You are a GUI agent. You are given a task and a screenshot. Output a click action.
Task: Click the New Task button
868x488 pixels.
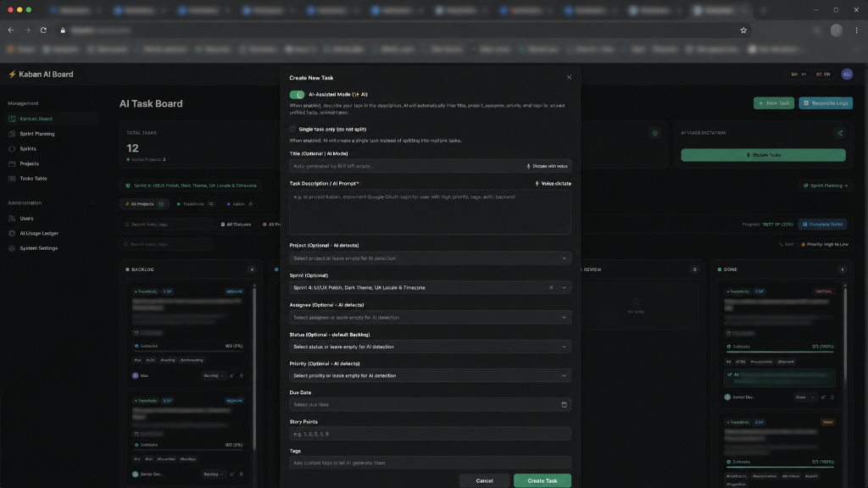point(774,103)
